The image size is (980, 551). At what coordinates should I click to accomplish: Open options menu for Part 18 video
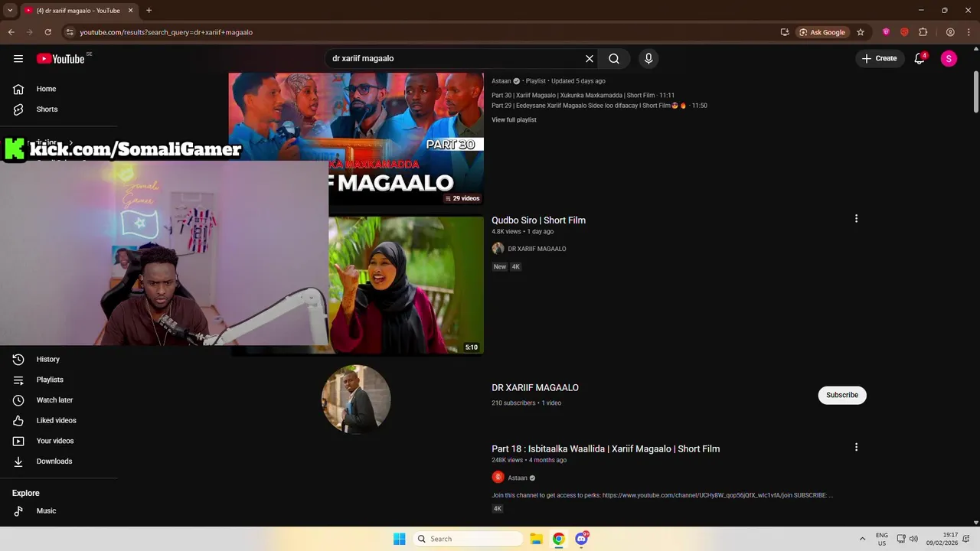pos(856,447)
